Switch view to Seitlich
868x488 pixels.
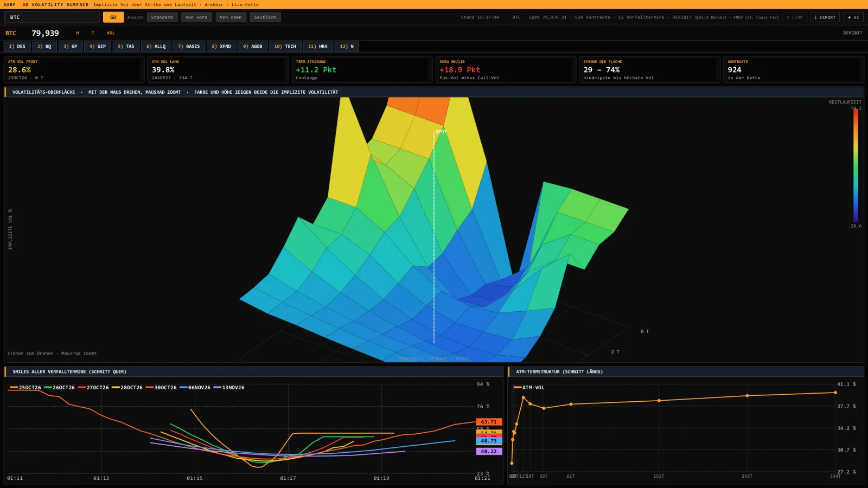tap(265, 17)
